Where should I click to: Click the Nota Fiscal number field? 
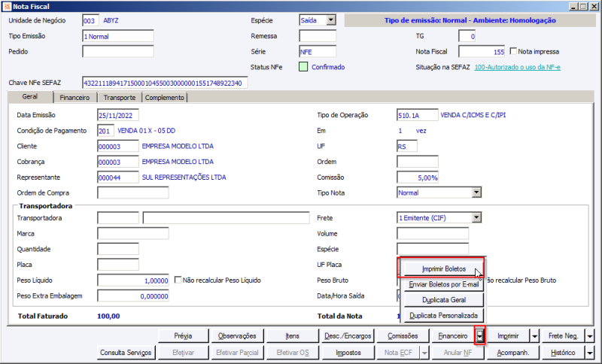coord(482,52)
